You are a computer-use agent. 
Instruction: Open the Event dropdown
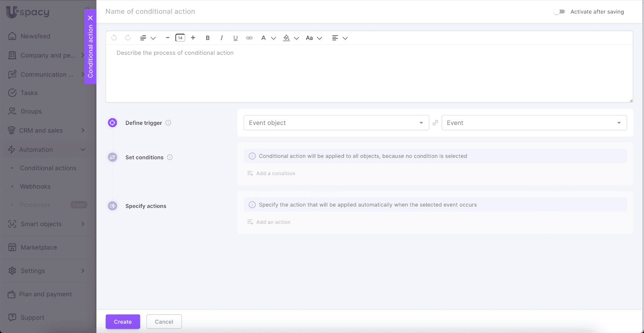coord(534,123)
